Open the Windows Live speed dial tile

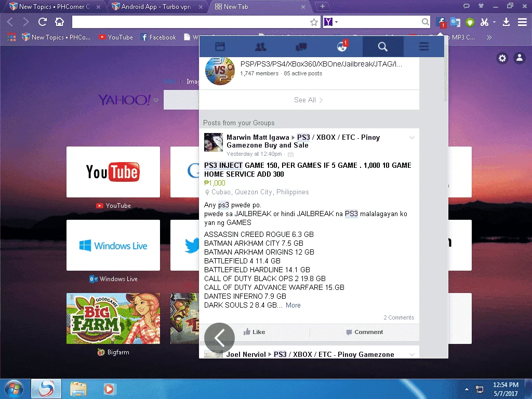tap(113, 245)
